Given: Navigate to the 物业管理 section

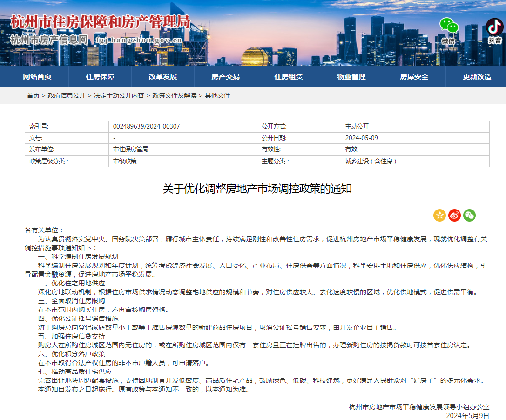Looking at the screenshot, I should pyautogui.click(x=351, y=77).
